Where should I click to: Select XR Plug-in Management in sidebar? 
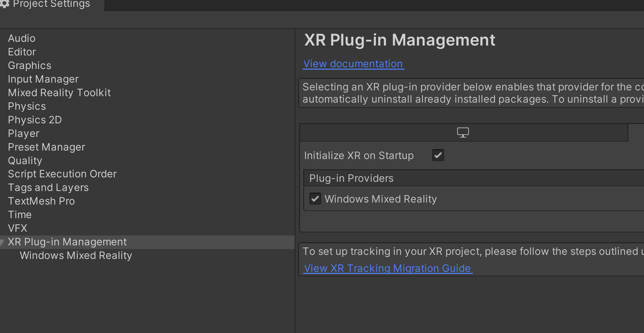click(x=147, y=242)
